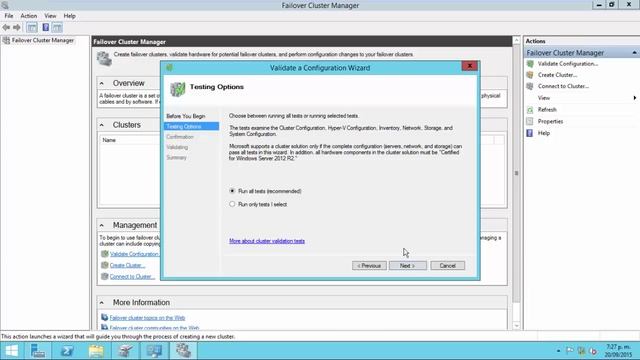Click 'Create Cluster...' in Actions pane

557,75
